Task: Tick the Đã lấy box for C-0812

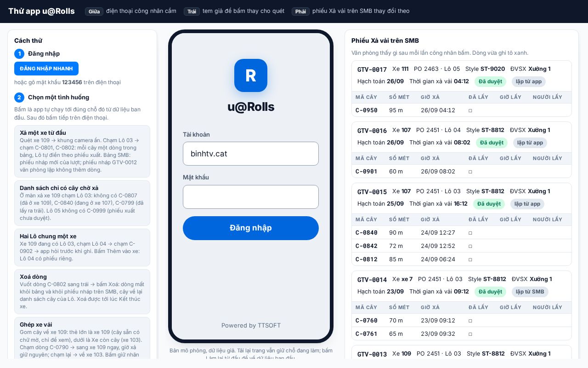Action: tap(470, 259)
